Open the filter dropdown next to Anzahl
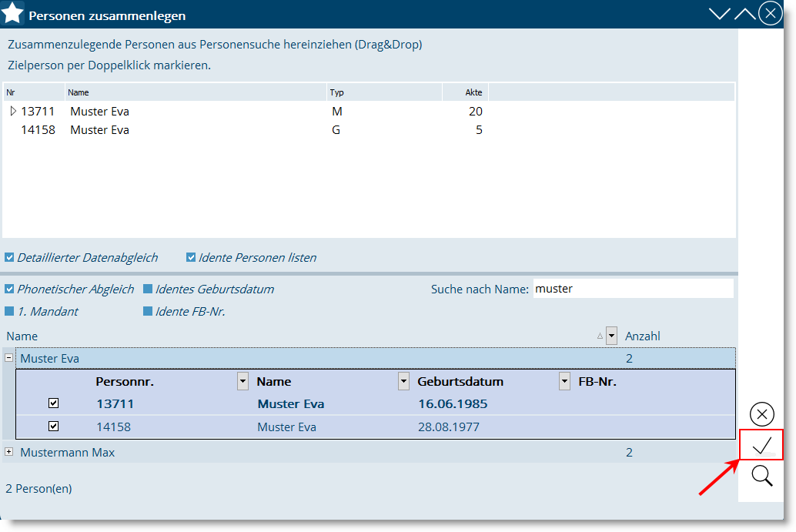This screenshot has width=796, height=532. [612, 336]
